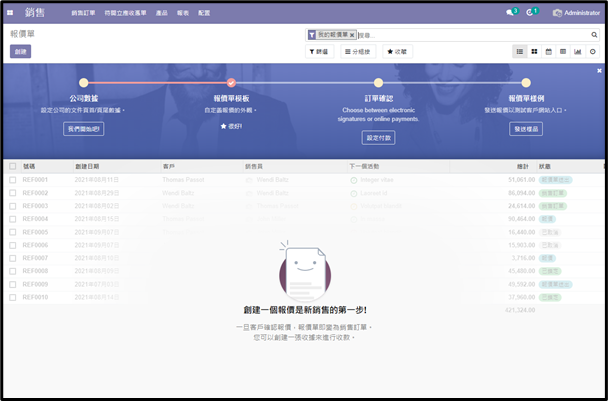Open the 篩選 filters dropdown
The height and width of the screenshot is (401, 608).
(319, 52)
